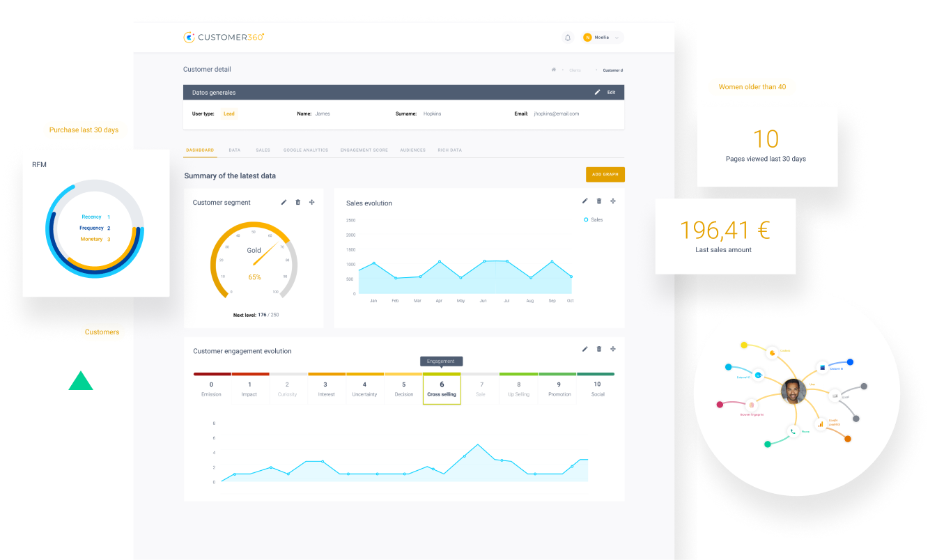This screenshot has height=560, width=937.
Task: Delete the Customer segment widget
Action: tap(297, 202)
